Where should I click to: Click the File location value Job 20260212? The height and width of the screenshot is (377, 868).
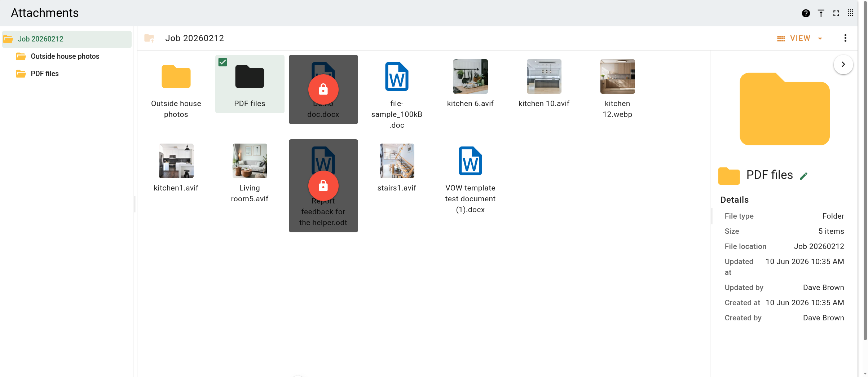[819, 246]
